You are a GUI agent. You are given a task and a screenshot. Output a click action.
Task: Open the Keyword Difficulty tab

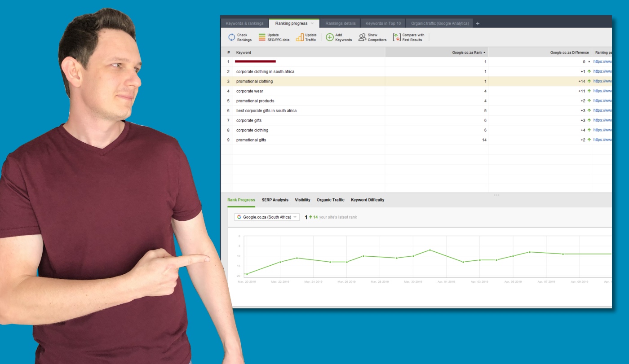click(367, 200)
